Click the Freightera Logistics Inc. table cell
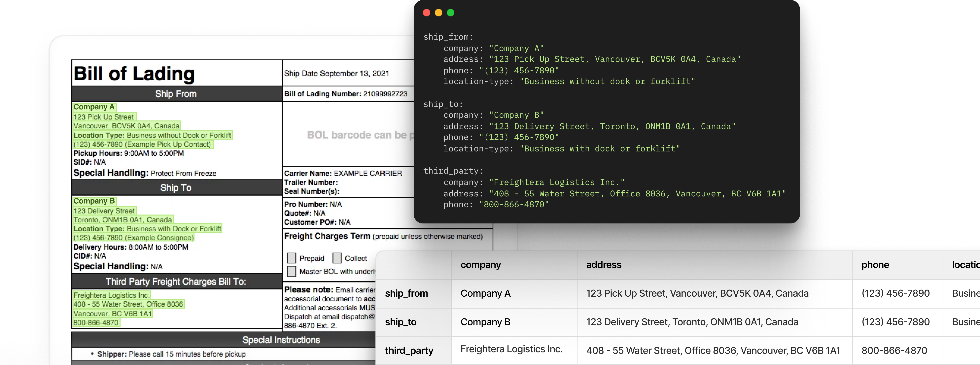Viewport: 980px width, 365px height. point(511,349)
